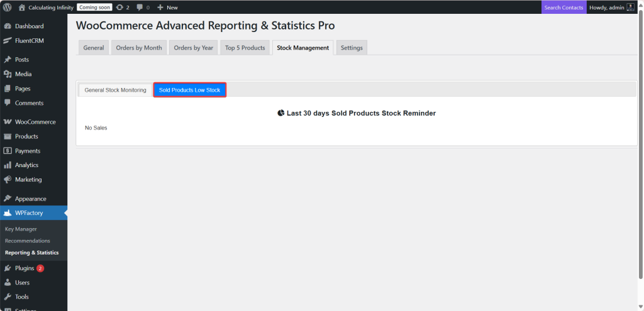The width and height of the screenshot is (644, 311).
Task: Open Key Manager submenu link
Action: click(21, 229)
